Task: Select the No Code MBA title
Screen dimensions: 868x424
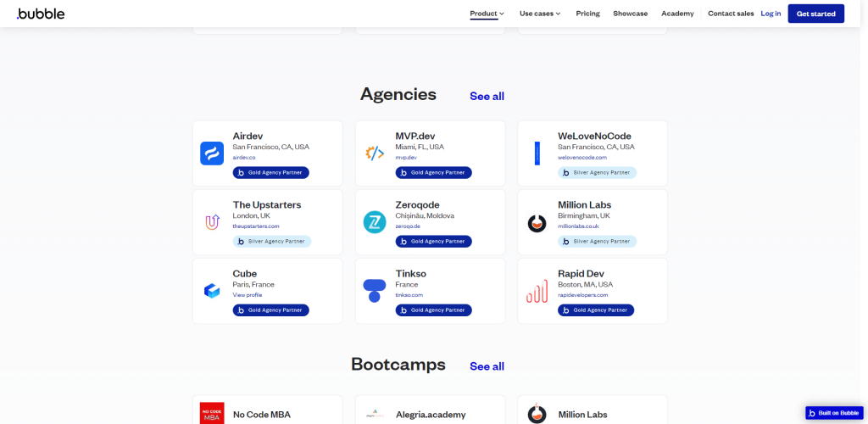Action: 261,415
